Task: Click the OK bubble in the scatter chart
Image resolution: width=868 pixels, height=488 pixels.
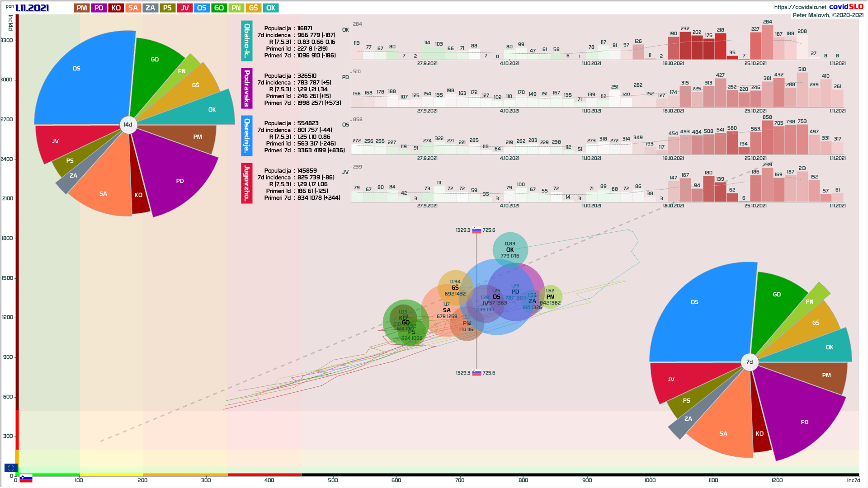Action: point(510,249)
